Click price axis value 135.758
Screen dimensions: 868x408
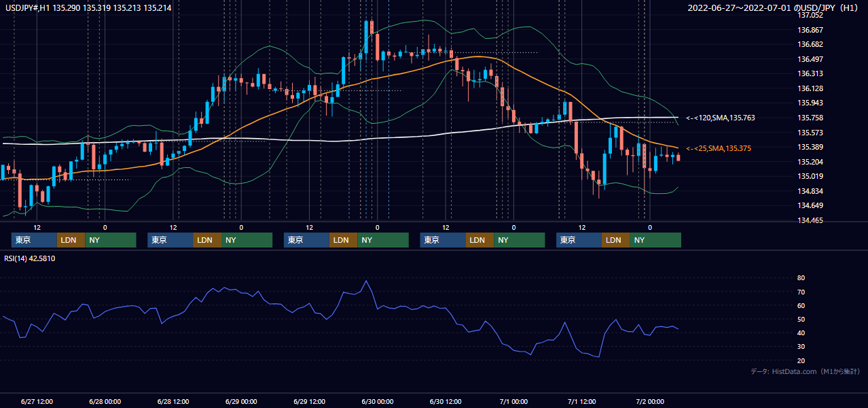[810, 118]
